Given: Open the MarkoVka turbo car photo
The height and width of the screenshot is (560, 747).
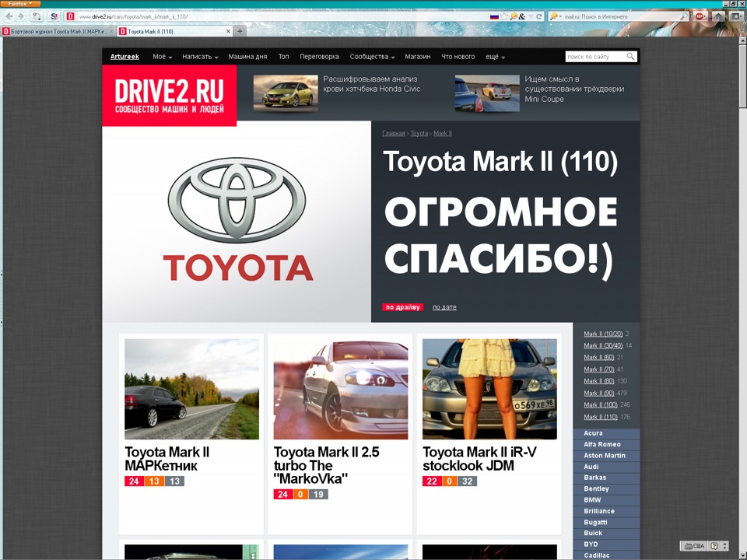Looking at the screenshot, I should (341, 389).
